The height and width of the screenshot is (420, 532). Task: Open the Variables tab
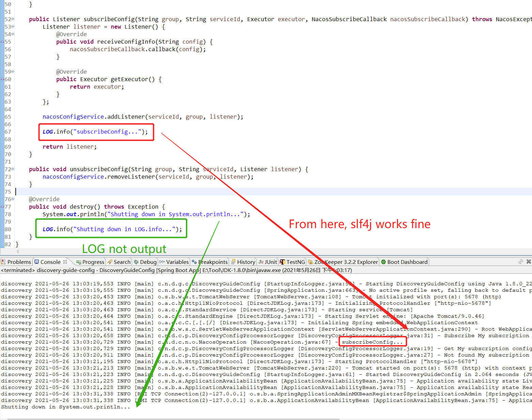click(174, 262)
